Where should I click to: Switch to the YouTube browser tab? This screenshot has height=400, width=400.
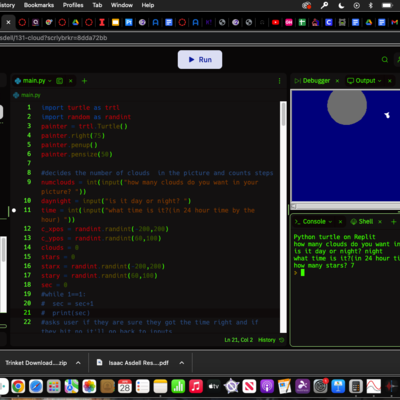click(x=275, y=22)
